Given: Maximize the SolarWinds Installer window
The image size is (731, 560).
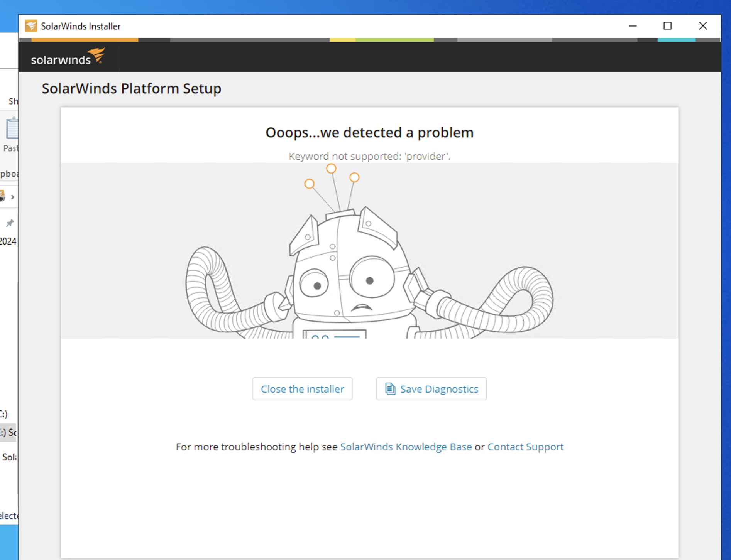Looking at the screenshot, I should point(668,26).
